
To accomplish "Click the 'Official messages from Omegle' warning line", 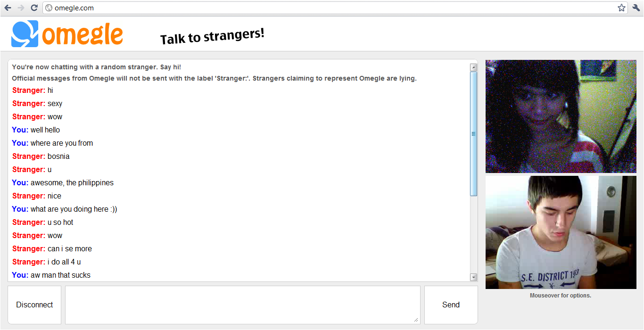I will point(214,78).
